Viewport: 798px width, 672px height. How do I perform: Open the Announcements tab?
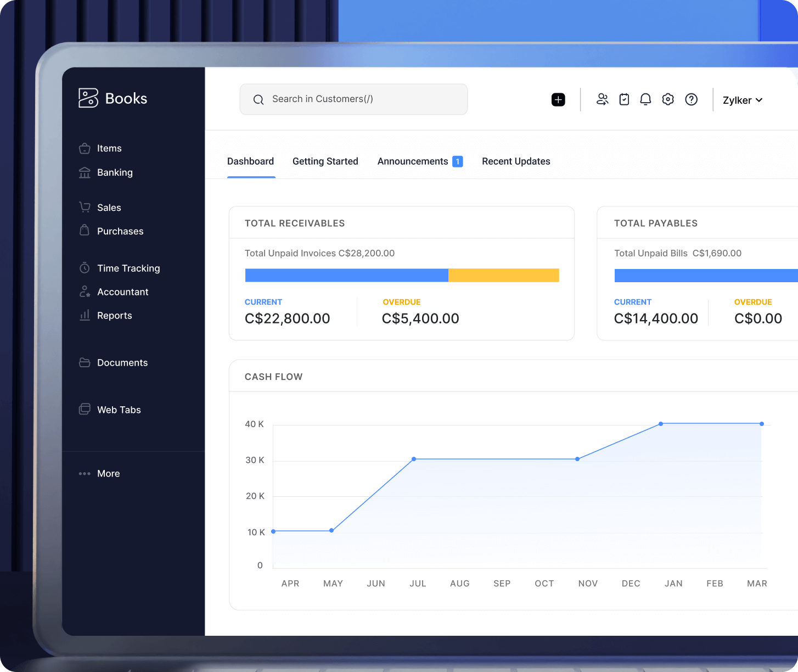coord(413,161)
